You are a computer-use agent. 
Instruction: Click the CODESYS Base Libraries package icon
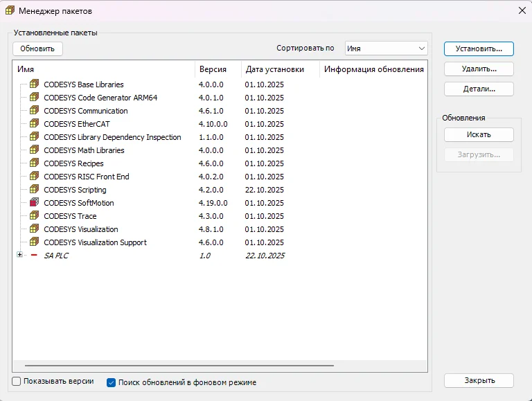tap(34, 84)
